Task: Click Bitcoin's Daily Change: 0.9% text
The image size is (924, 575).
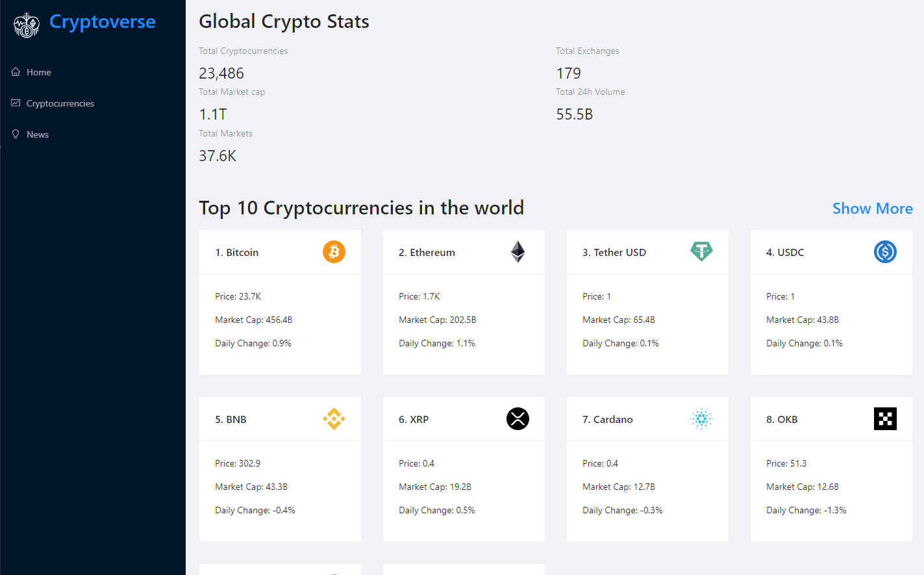Action: 253,343
